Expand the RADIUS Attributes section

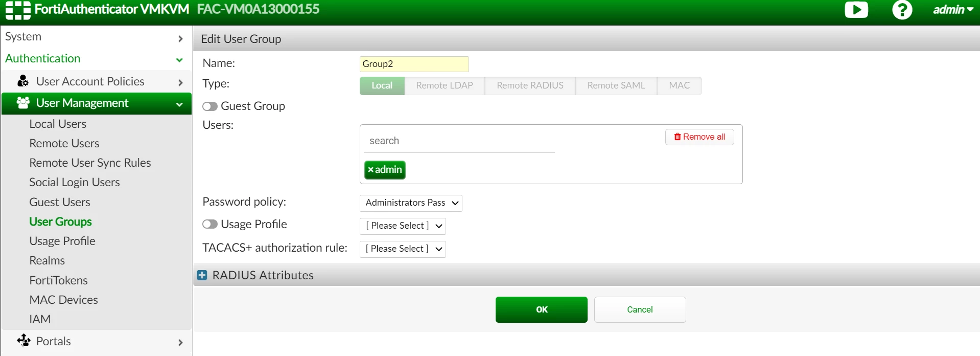(x=587, y=275)
